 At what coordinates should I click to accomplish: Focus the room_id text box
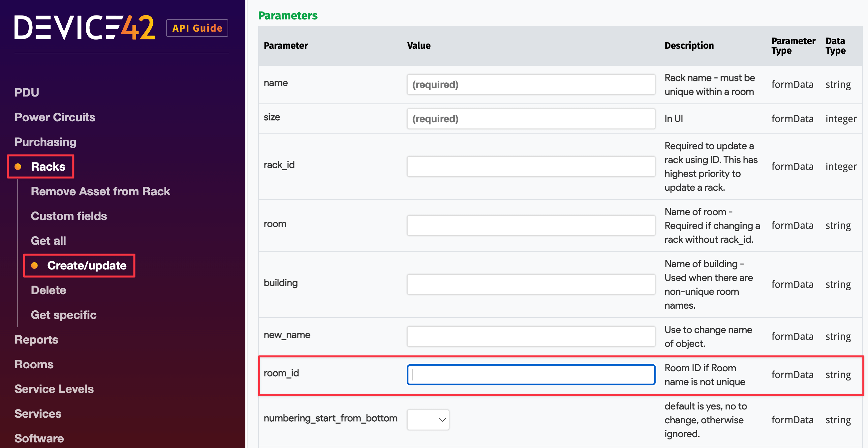[x=531, y=375]
